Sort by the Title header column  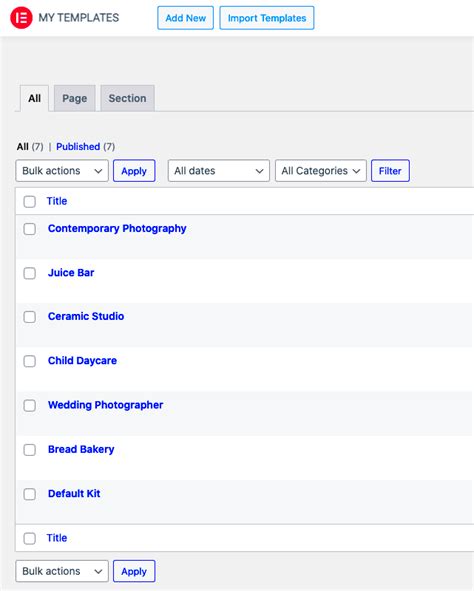[57, 201]
